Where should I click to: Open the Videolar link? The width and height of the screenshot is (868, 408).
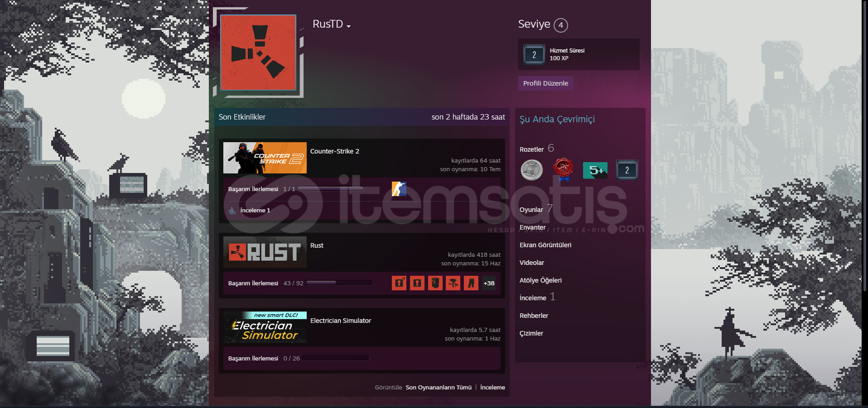click(x=532, y=263)
